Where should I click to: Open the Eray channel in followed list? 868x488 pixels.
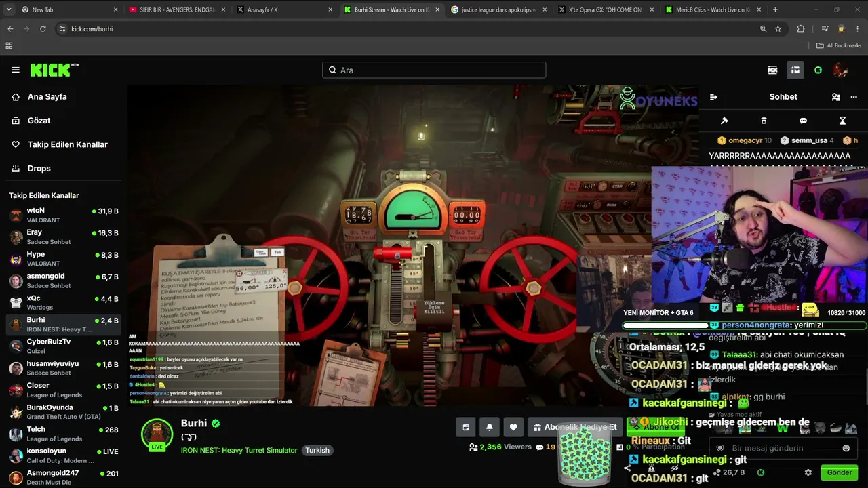pos(64,237)
